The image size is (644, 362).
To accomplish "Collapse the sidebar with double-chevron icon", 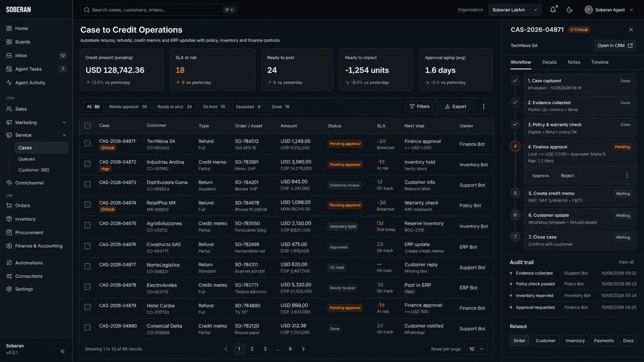I will [x=62, y=351].
